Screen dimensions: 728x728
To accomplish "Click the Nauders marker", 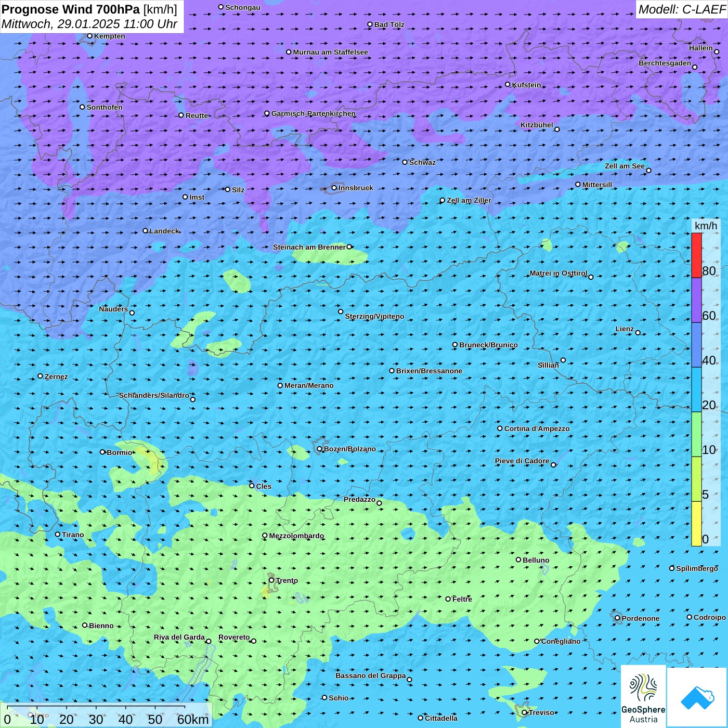I will pyautogui.click(x=132, y=313).
